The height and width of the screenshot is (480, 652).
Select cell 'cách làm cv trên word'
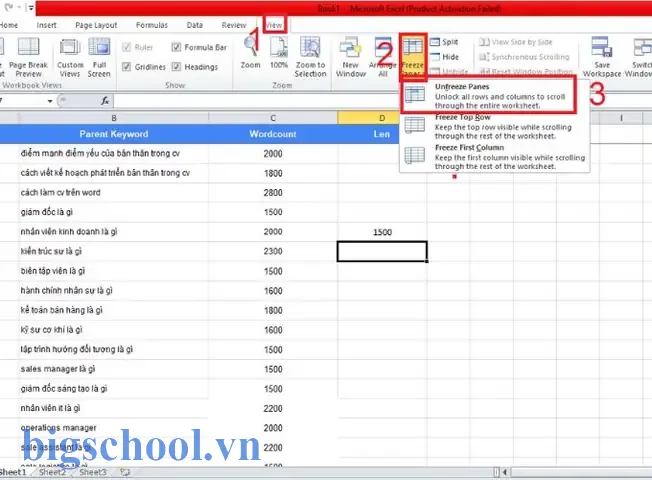(114, 193)
